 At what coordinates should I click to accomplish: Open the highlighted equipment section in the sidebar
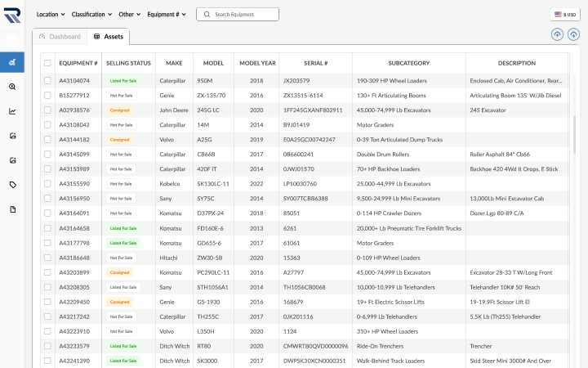coord(12,62)
